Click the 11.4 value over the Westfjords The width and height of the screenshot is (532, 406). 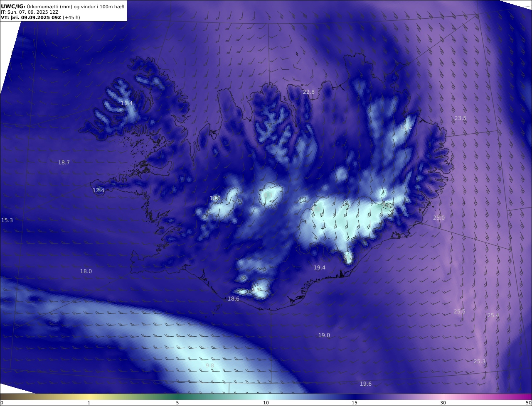[127, 103]
